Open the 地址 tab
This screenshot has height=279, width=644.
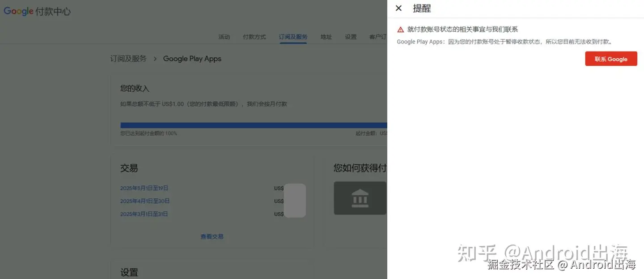[326, 37]
